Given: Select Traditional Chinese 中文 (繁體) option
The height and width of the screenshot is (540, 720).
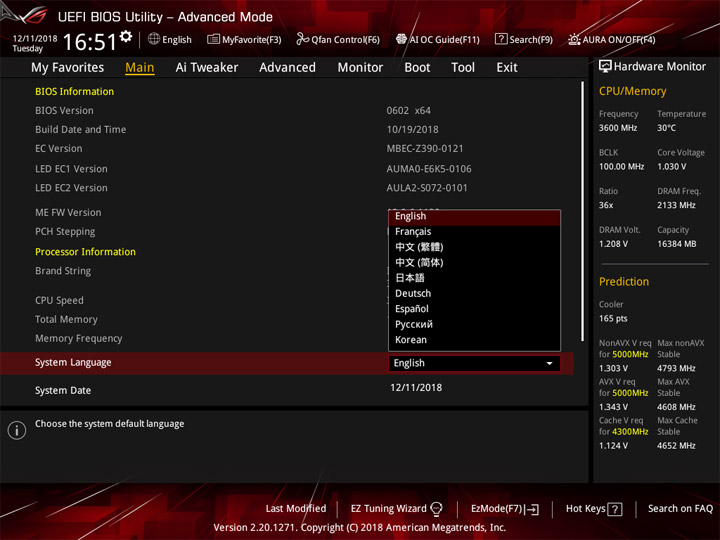Looking at the screenshot, I should click(x=474, y=247).
